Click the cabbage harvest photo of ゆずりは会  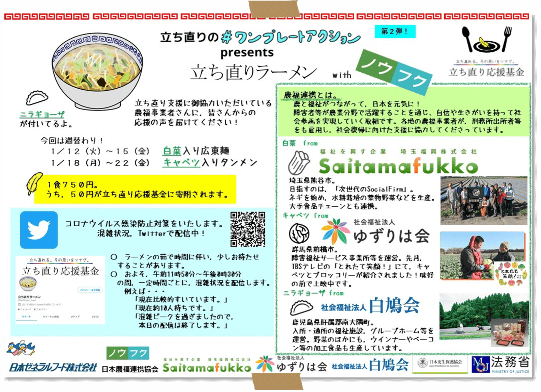click(482, 256)
